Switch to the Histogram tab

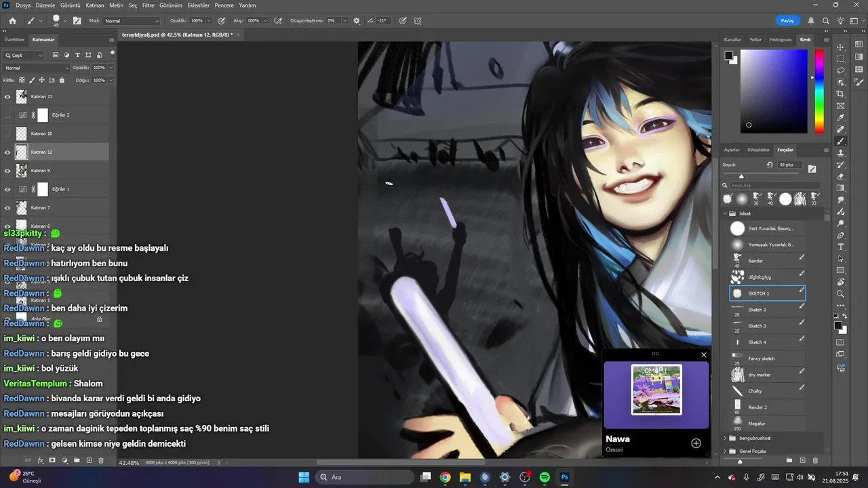[x=781, y=39]
